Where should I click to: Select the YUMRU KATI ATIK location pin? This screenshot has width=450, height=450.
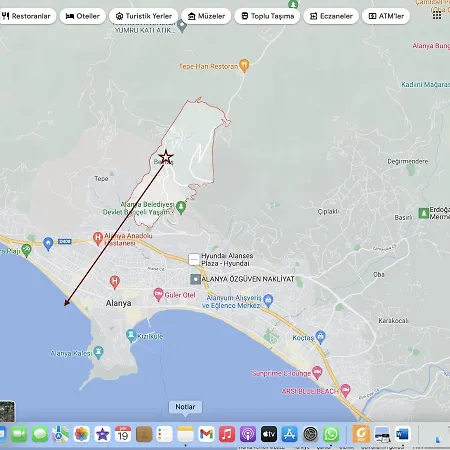182,26
